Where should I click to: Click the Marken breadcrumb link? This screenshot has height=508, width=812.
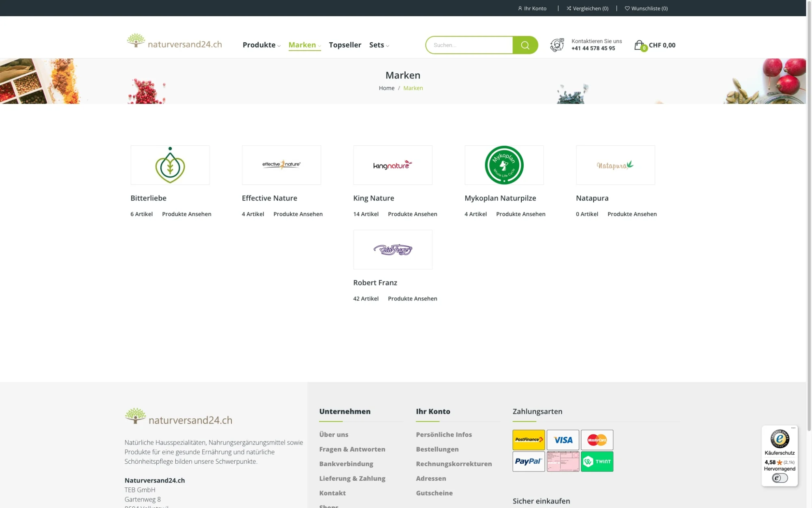point(413,88)
